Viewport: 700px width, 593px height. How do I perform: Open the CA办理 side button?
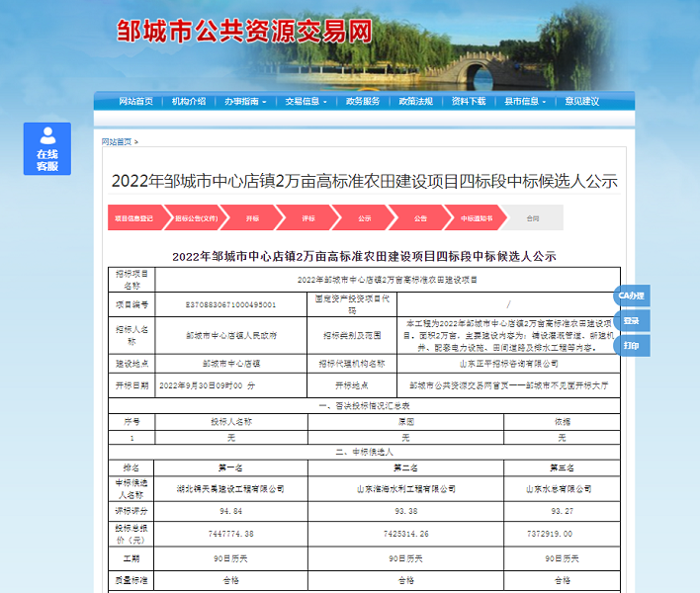point(632,296)
